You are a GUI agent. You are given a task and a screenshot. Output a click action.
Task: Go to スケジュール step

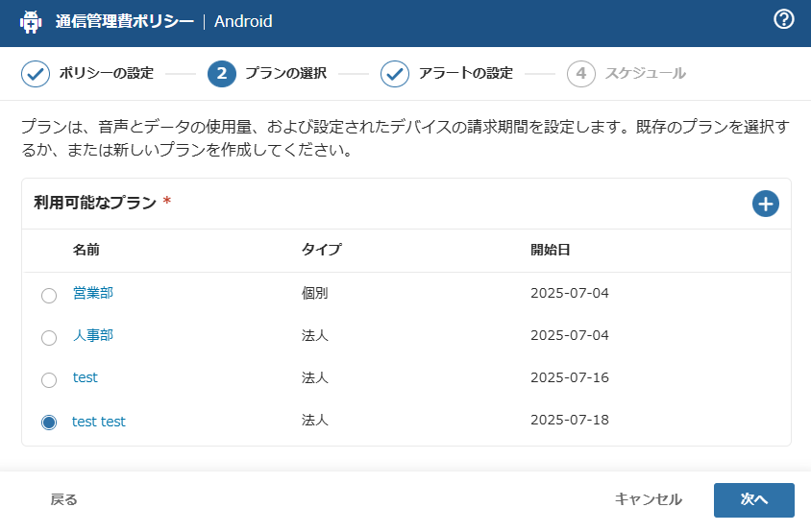pos(646,73)
